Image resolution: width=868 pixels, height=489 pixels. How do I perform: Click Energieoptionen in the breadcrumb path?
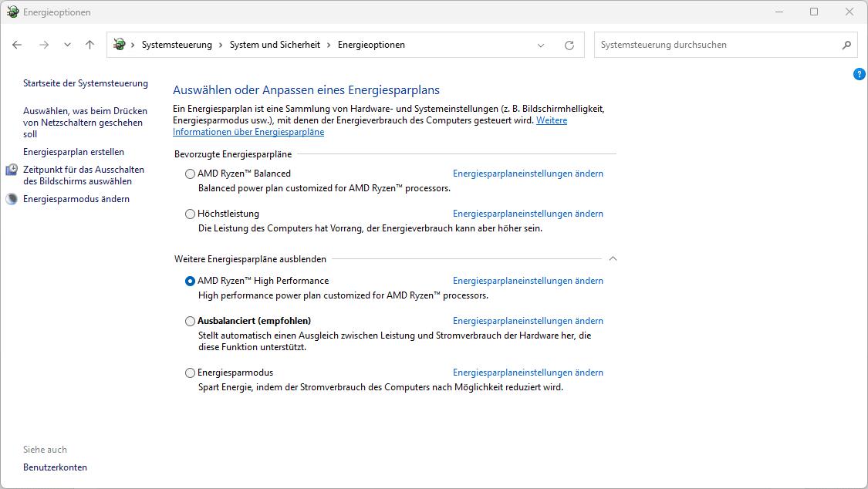point(371,45)
